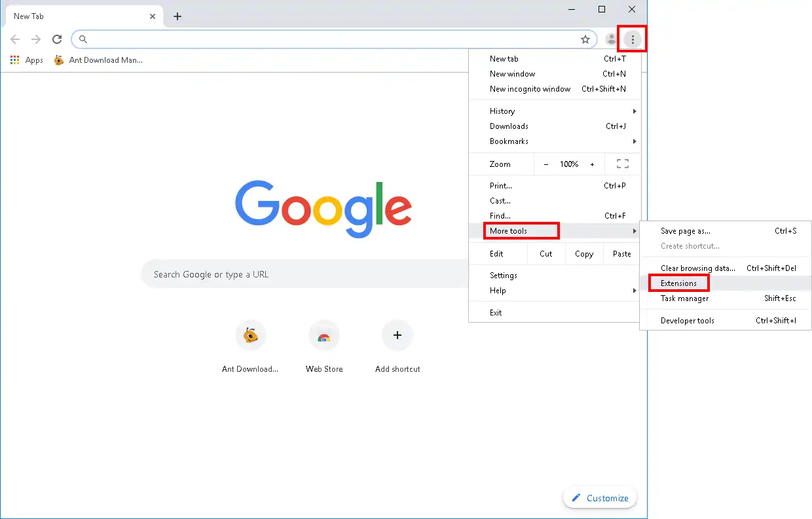Choose Find from menu

(555, 216)
